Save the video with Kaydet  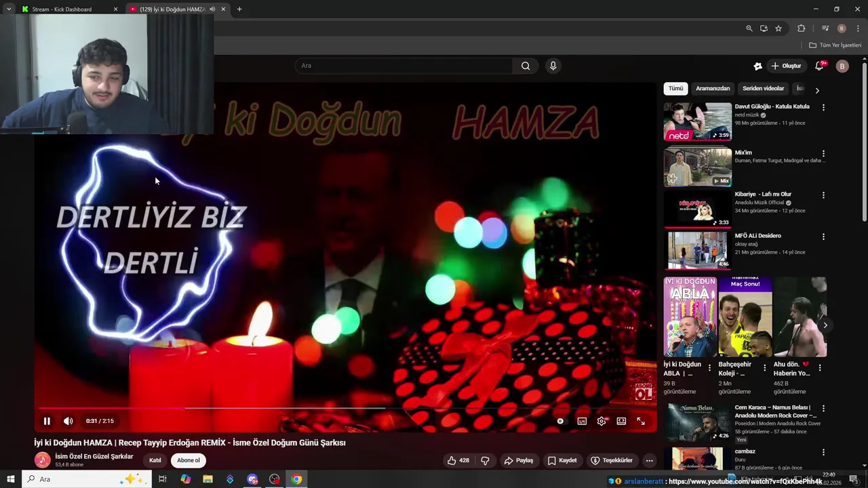pyautogui.click(x=562, y=460)
